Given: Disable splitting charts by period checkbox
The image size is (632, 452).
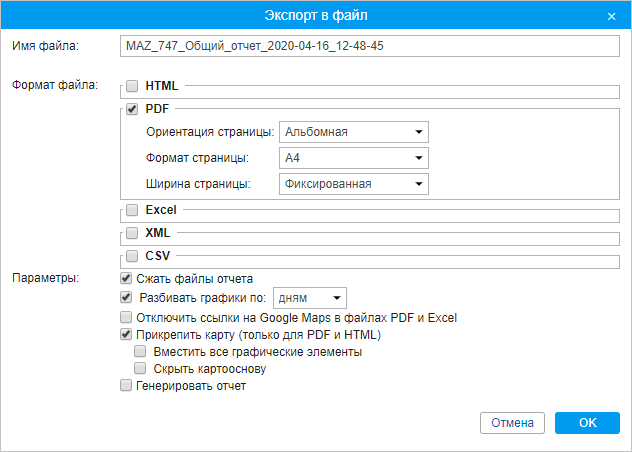Looking at the screenshot, I should pyautogui.click(x=126, y=298).
